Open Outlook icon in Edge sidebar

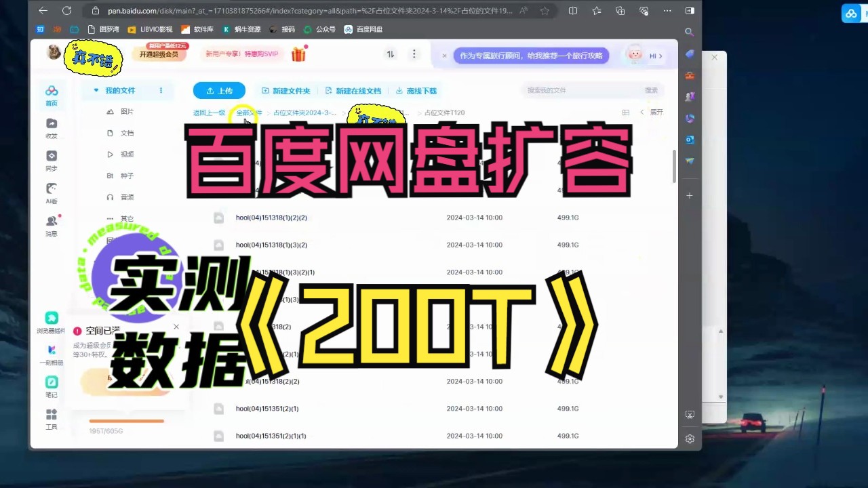[690, 140]
